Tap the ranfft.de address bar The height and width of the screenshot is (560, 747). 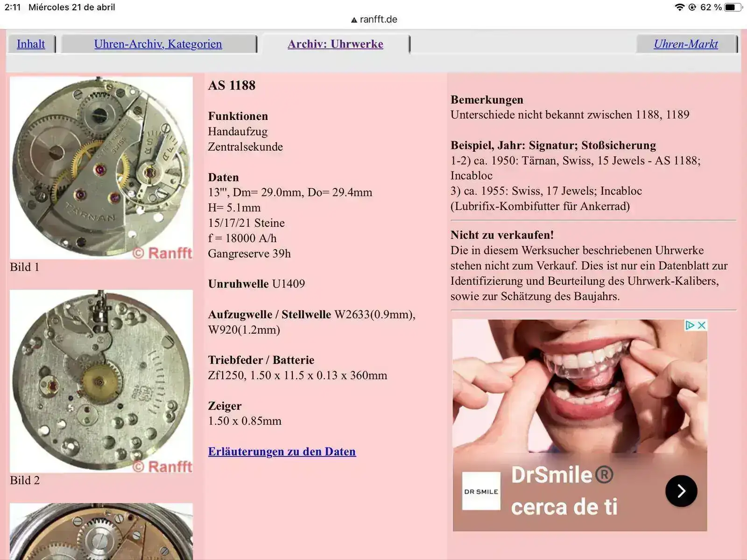coord(378,20)
